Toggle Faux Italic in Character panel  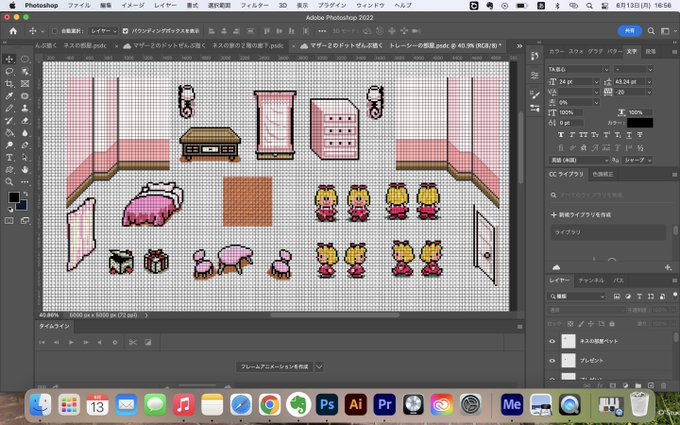click(572, 135)
